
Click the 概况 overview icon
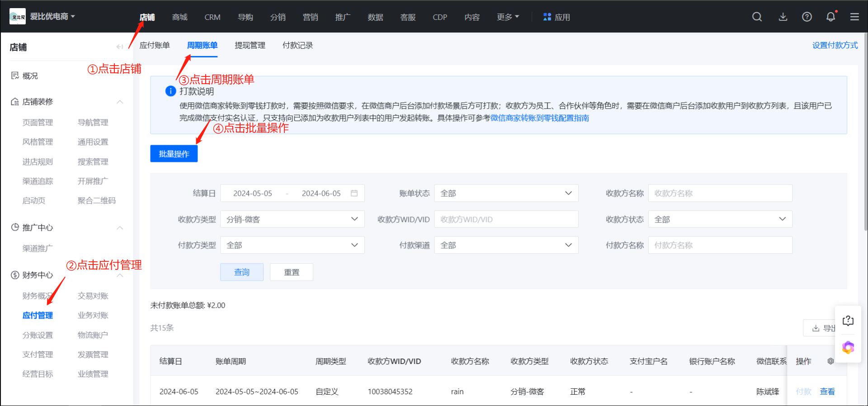click(x=15, y=76)
